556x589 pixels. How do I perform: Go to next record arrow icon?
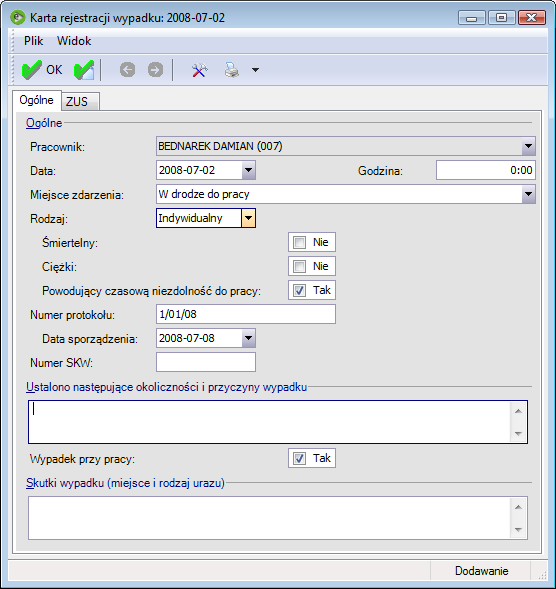tap(155, 70)
